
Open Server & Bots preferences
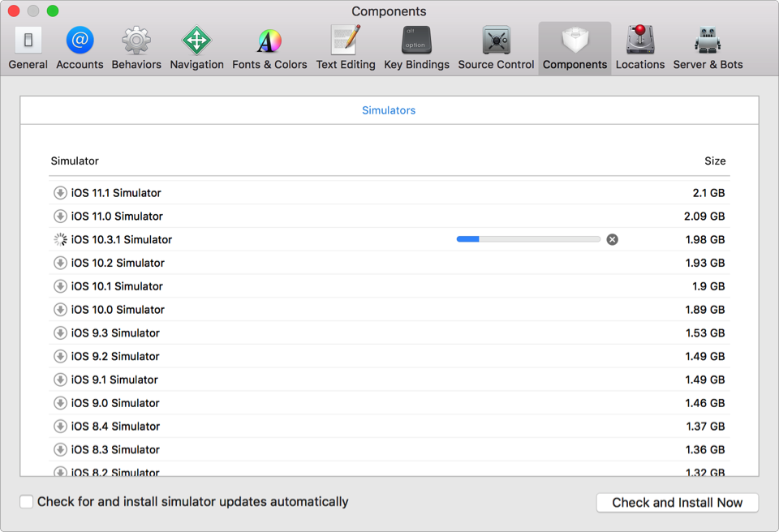point(708,48)
